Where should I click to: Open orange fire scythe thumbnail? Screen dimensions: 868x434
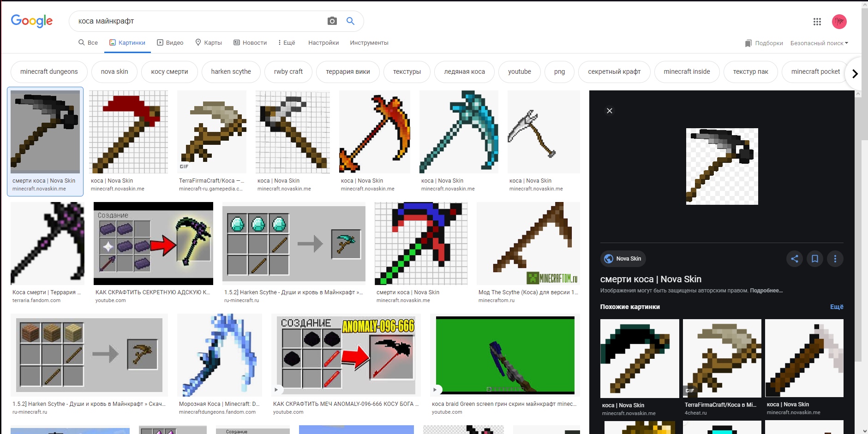pos(375,132)
